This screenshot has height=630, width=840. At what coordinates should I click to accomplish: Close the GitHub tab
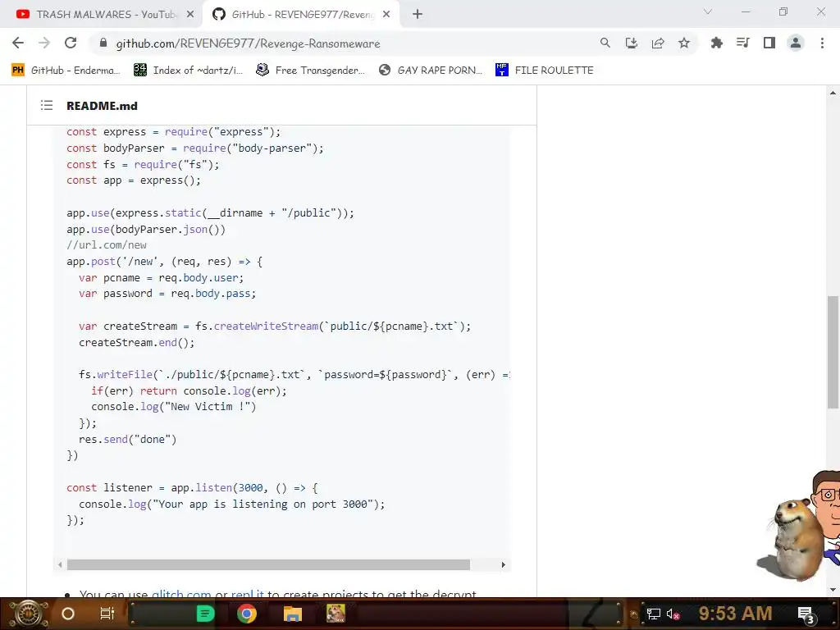click(x=386, y=15)
